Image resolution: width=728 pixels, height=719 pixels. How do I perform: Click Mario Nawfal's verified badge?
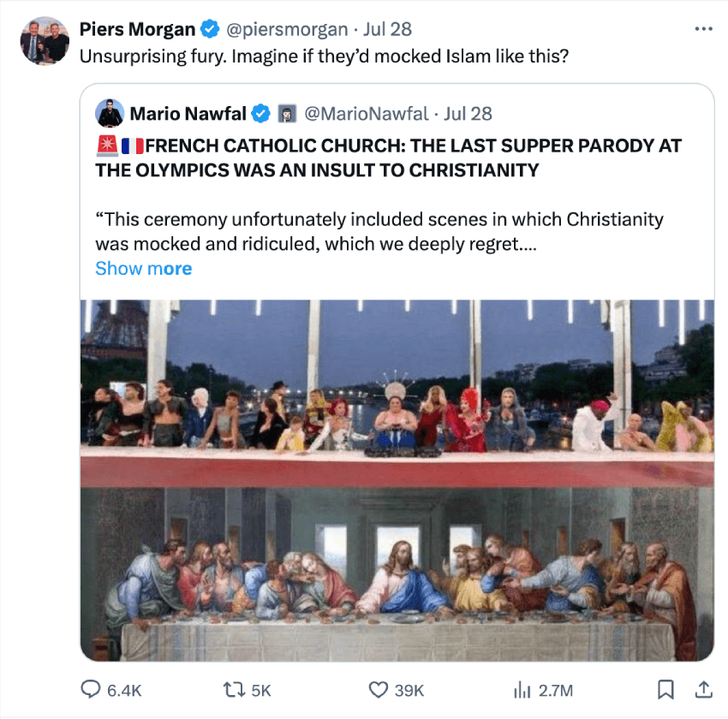click(262, 114)
